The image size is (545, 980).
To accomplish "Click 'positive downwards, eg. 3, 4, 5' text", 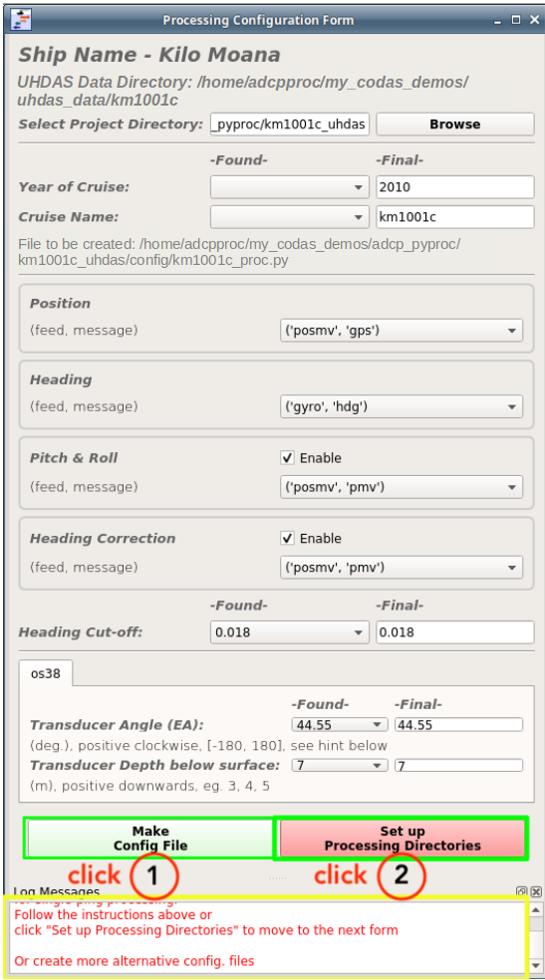I will [163, 786].
